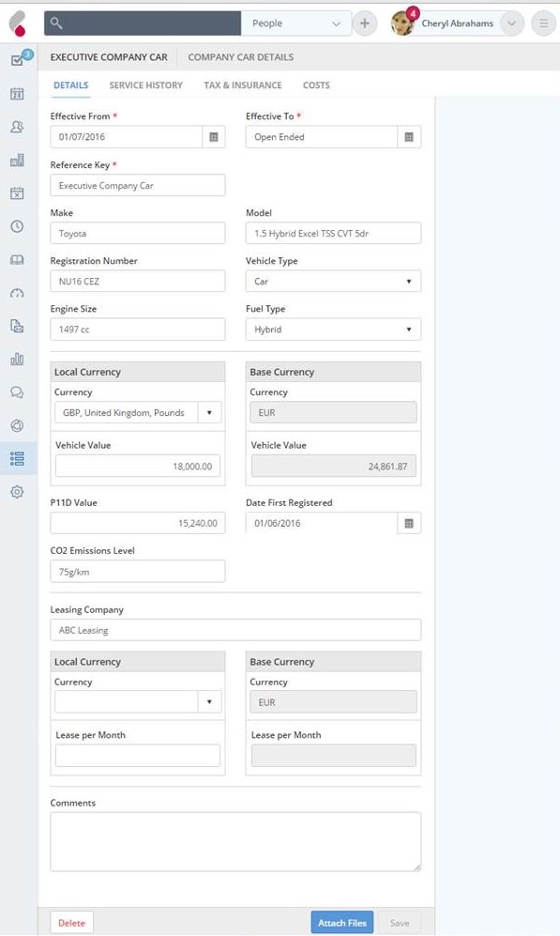Viewport: 560px width, 936px height.
Task: Open the bar chart reports sidebar icon
Action: [x=17, y=359]
